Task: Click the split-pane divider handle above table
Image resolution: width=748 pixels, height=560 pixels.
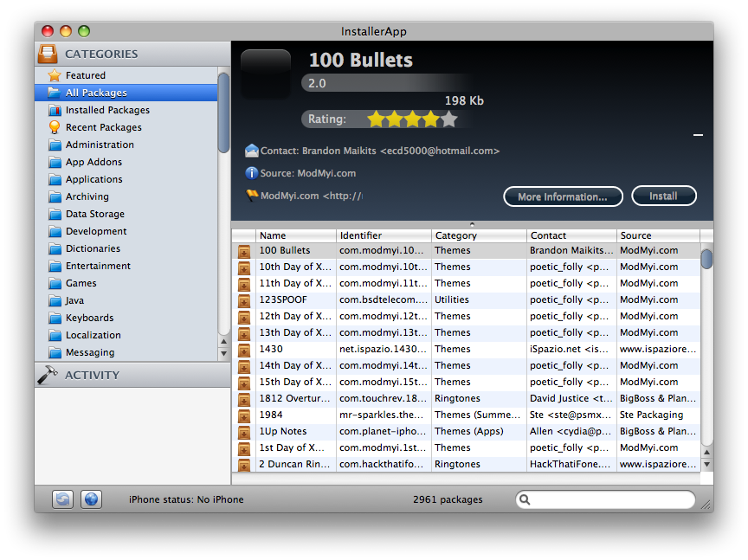Action: pos(472,224)
